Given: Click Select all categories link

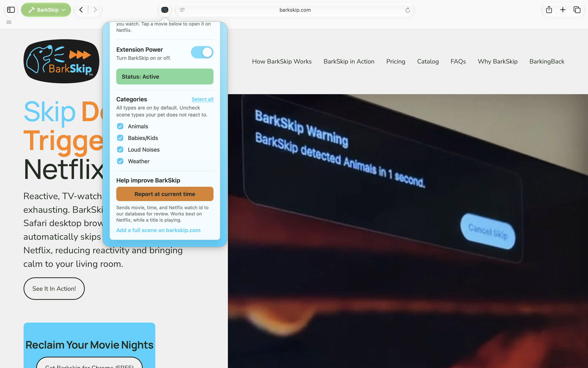Looking at the screenshot, I should (203, 99).
